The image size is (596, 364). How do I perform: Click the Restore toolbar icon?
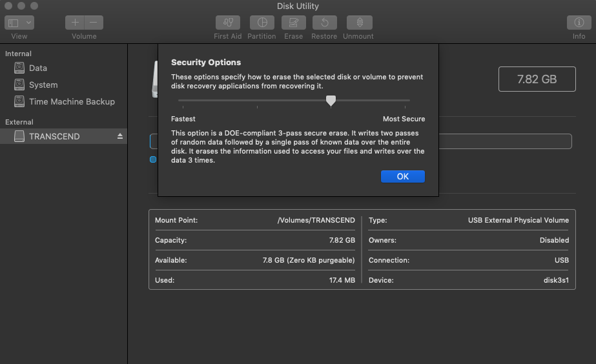click(325, 23)
